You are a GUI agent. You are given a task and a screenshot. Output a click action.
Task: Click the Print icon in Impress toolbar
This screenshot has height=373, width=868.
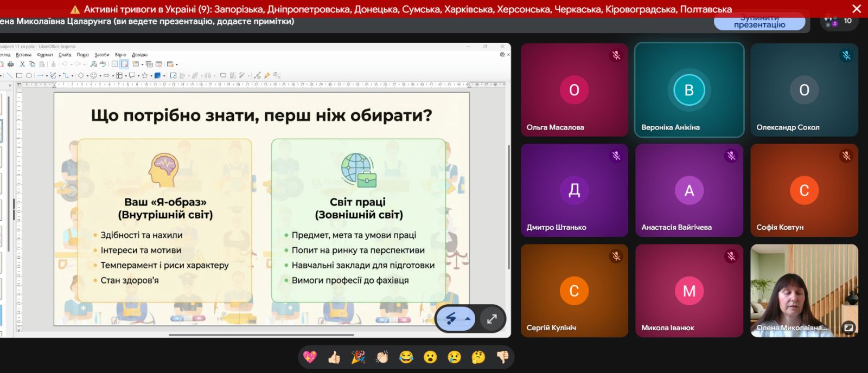[10, 64]
